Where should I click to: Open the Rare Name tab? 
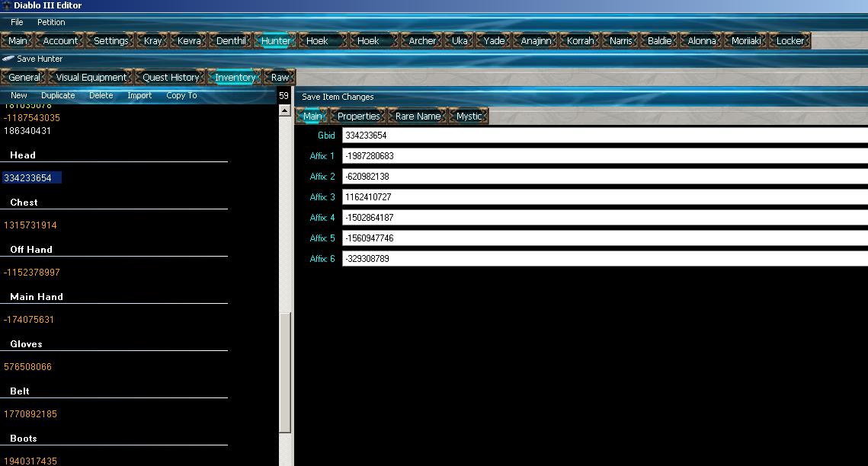coord(418,116)
